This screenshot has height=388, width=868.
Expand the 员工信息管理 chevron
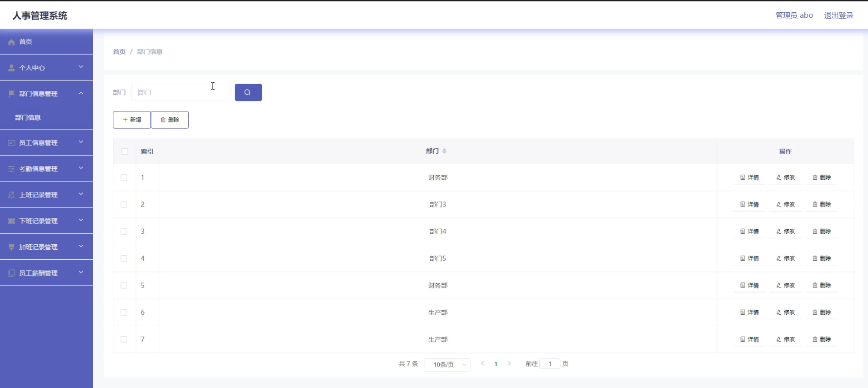coord(81,142)
